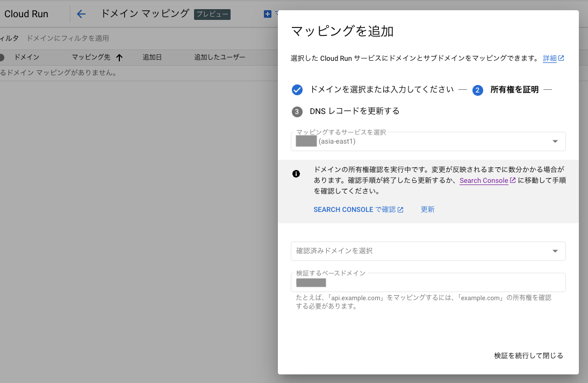Click the completed step checkmark icon
Screen dimensions: 588x383
[x=297, y=90]
